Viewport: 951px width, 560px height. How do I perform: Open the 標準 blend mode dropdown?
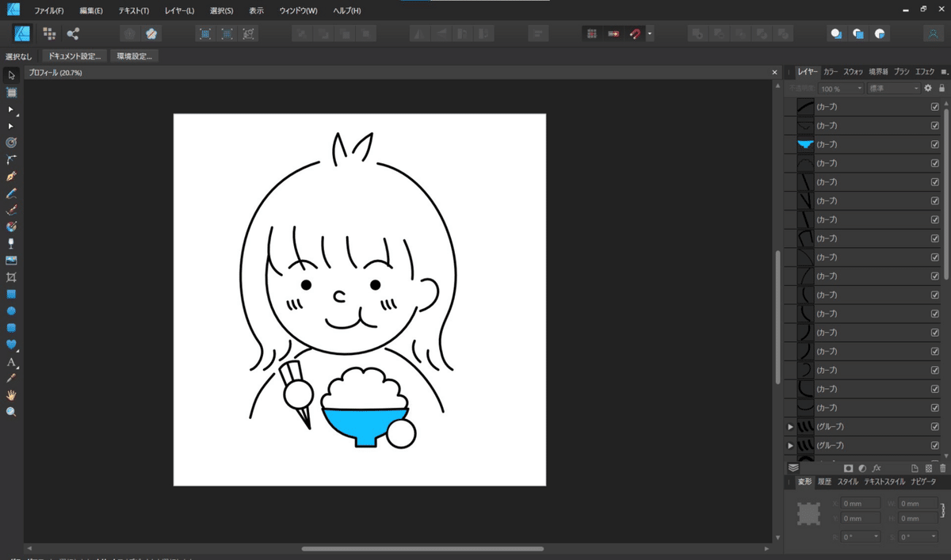click(x=894, y=88)
